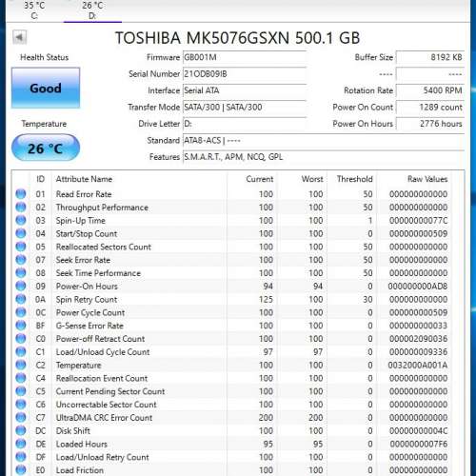This screenshot has width=476, height=476.
Task: Select the Interface field Serial ATA
Action: pos(245,90)
